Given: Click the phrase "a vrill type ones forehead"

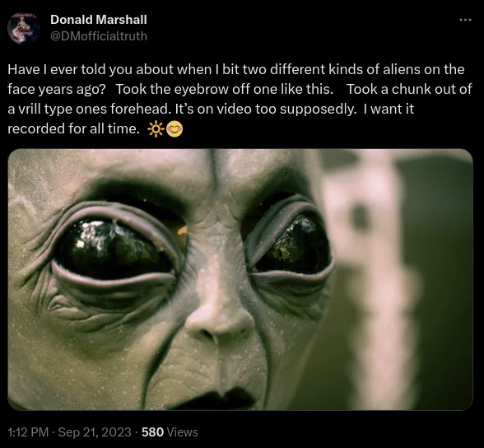Looking at the screenshot, I should point(87,109).
